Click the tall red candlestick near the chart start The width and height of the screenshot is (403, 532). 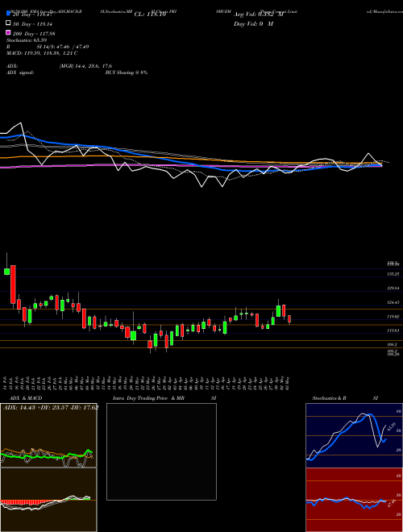point(13,285)
